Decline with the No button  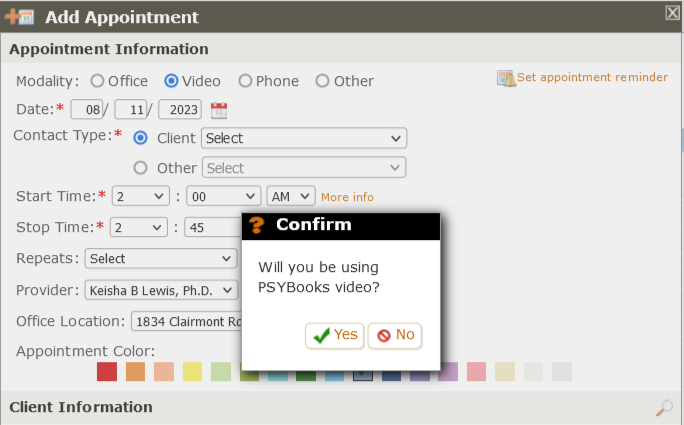coord(395,336)
